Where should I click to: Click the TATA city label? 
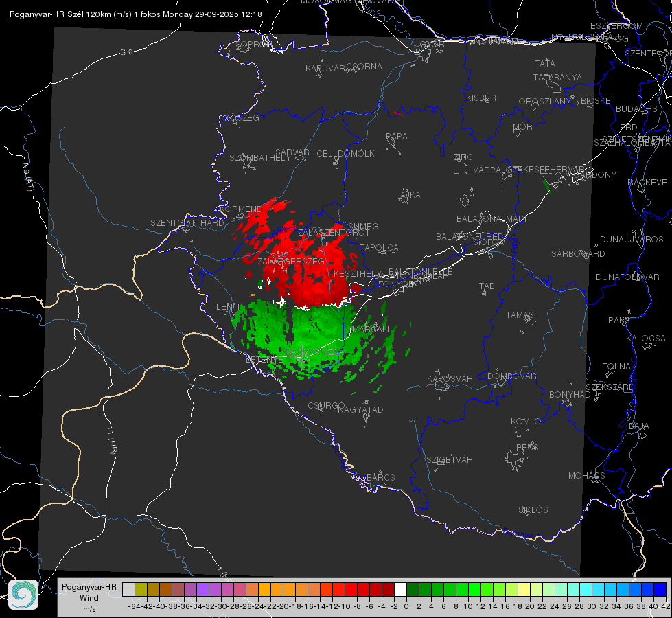click(545, 63)
